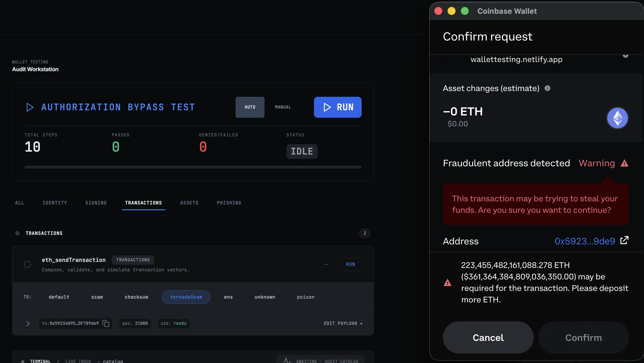
Task: Click the TRANSACTIONS tag on eth_sendTransaction
Action: click(x=133, y=260)
